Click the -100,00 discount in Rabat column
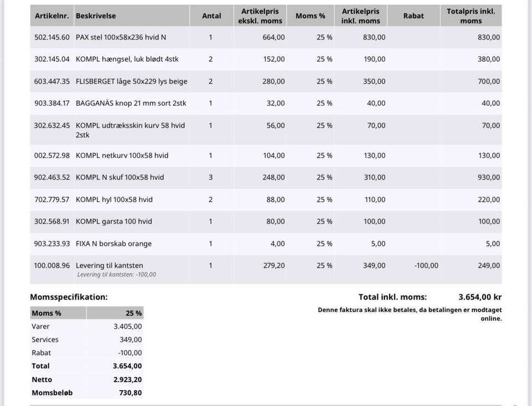 coord(426,266)
